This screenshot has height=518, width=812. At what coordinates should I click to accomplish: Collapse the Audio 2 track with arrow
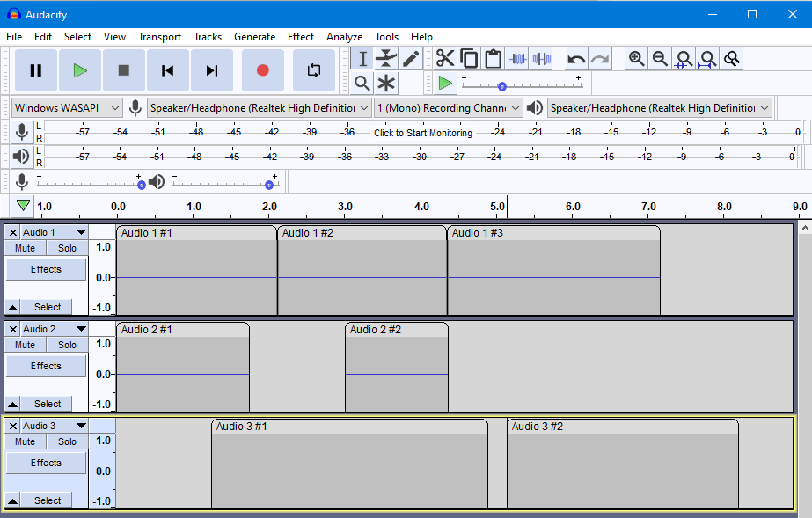pos(13,405)
